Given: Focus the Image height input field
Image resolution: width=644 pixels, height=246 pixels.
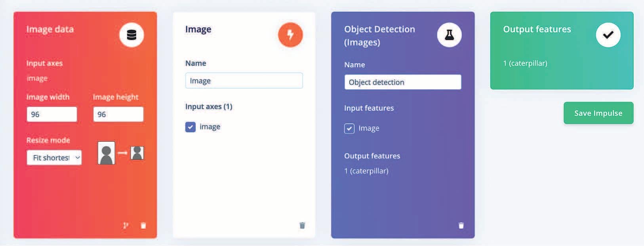Looking at the screenshot, I should pyautogui.click(x=118, y=114).
